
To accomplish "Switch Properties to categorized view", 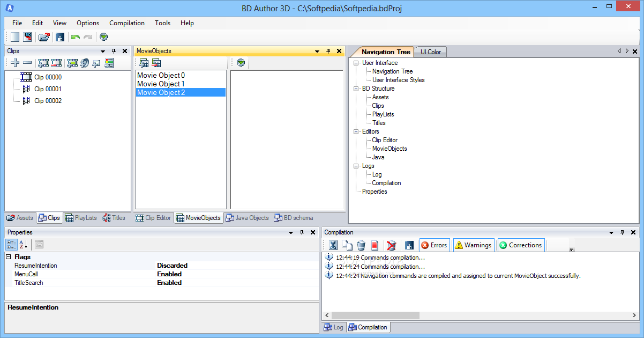I will click(x=12, y=245).
